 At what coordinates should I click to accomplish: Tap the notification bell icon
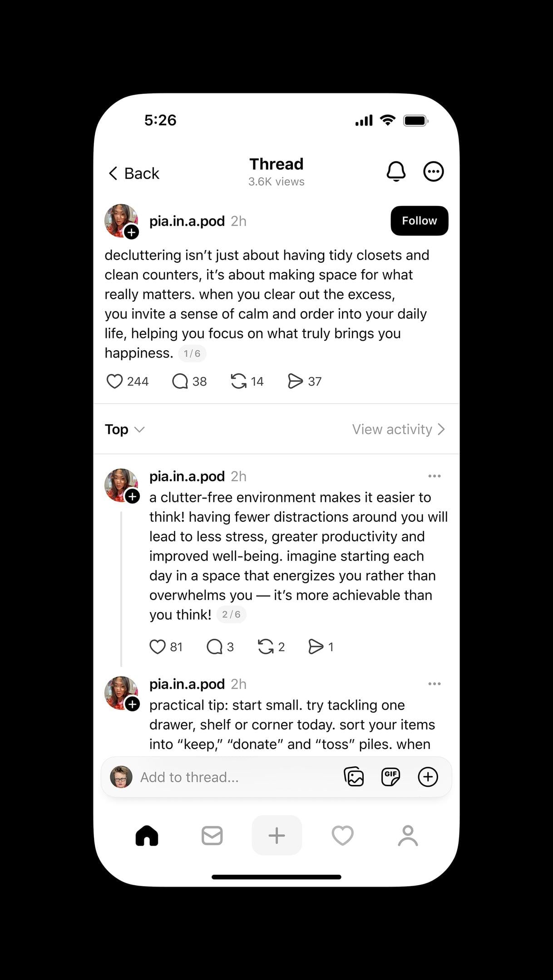click(396, 171)
